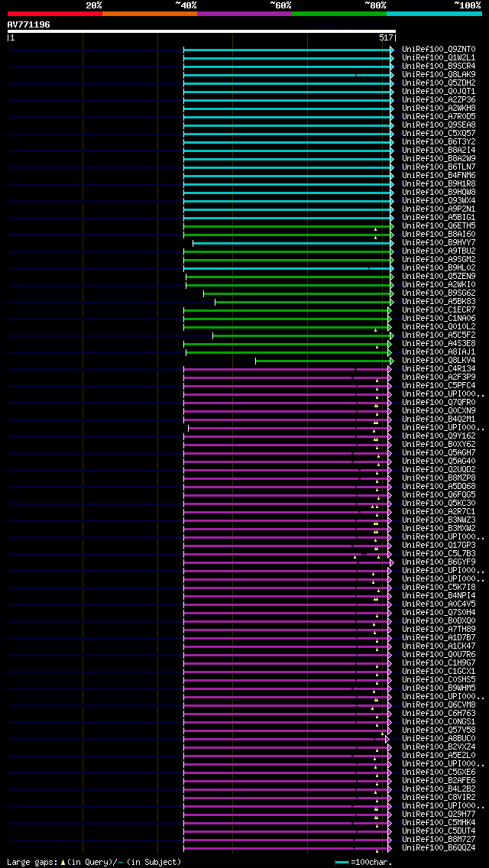Open the UniRef100_Q8LKV4 label
Viewport: 489px width, 868px height.
439,361
